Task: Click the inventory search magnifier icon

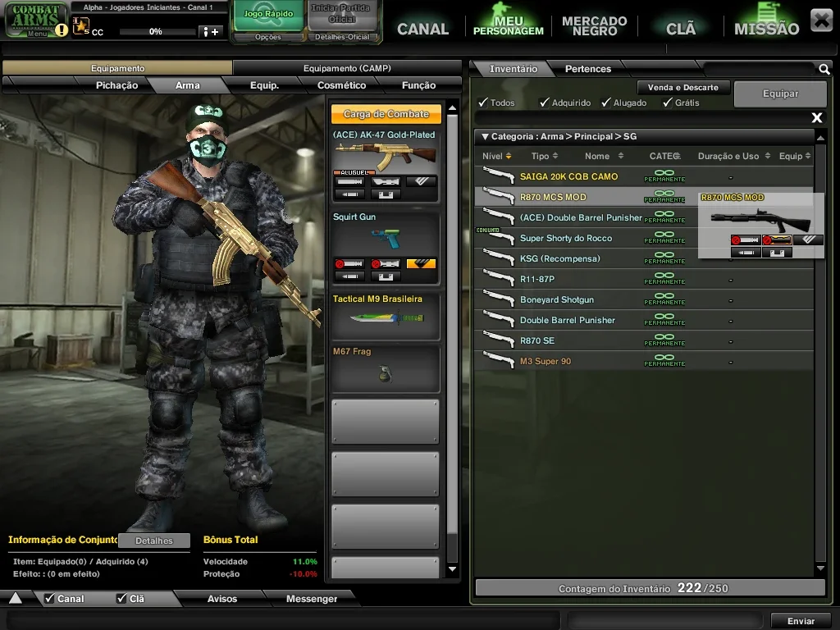Action: [824, 69]
